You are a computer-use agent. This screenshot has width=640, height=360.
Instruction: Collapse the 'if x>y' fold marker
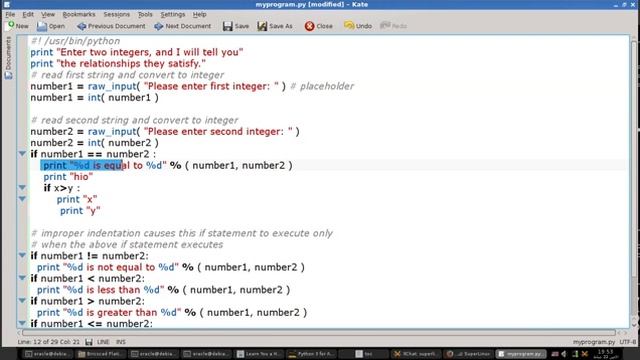22,188
